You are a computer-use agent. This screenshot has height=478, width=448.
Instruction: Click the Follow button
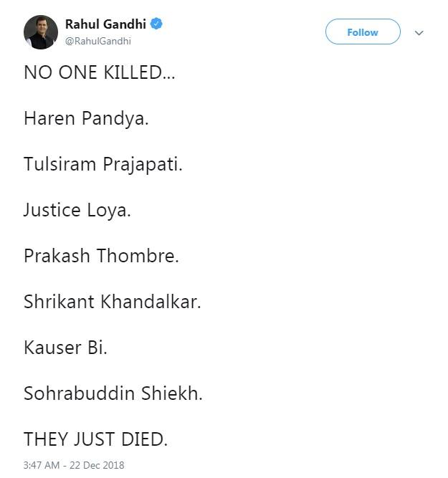pos(362,32)
